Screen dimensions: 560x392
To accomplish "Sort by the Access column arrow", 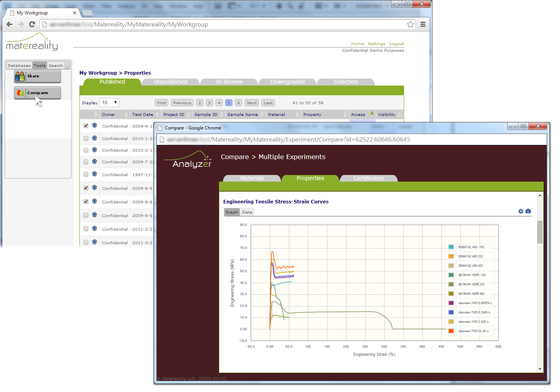I will pyautogui.click(x=372, y=112).
